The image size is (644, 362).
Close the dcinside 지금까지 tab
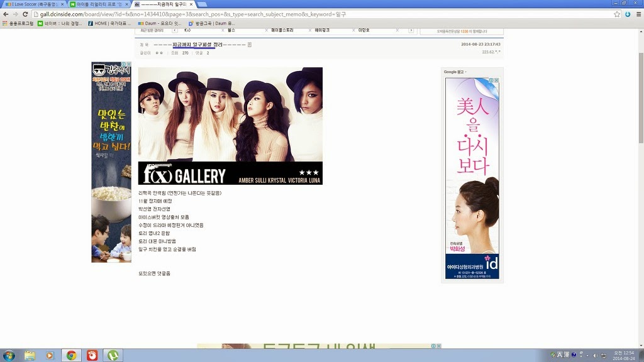pos(191,4)
